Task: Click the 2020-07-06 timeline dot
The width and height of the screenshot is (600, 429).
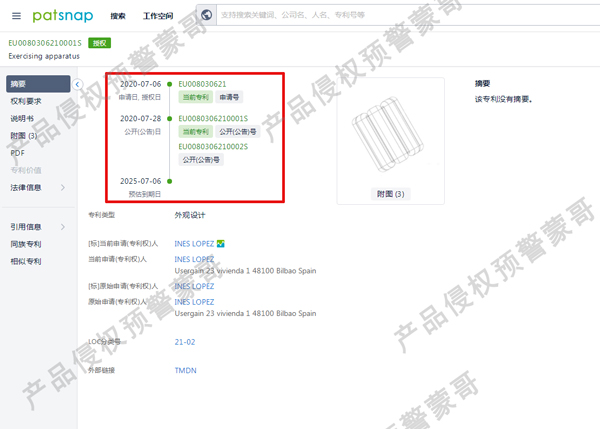Action: [170, 84]
